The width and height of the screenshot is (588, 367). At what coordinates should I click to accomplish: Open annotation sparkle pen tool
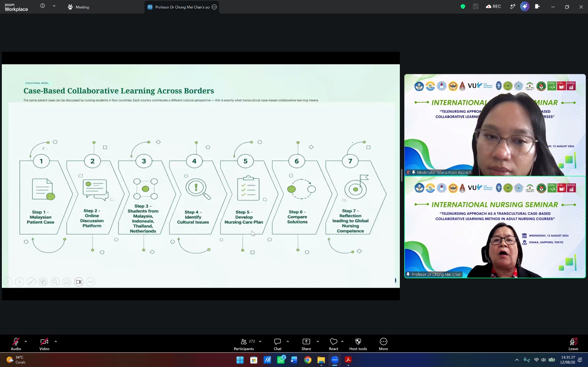click(513, 7)
